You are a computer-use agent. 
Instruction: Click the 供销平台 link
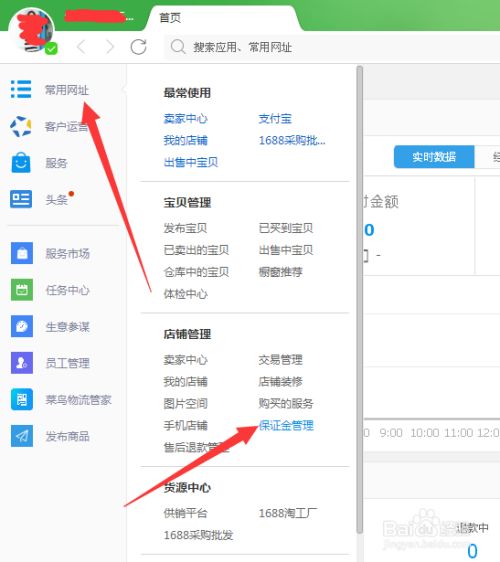(186, 513)
